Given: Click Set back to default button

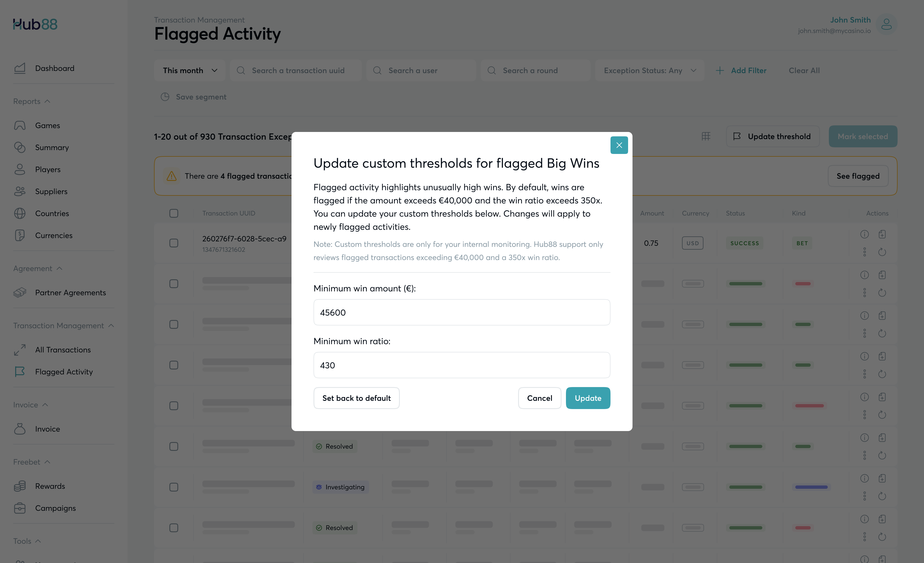Looking at the screenshot, I should 356,398.
